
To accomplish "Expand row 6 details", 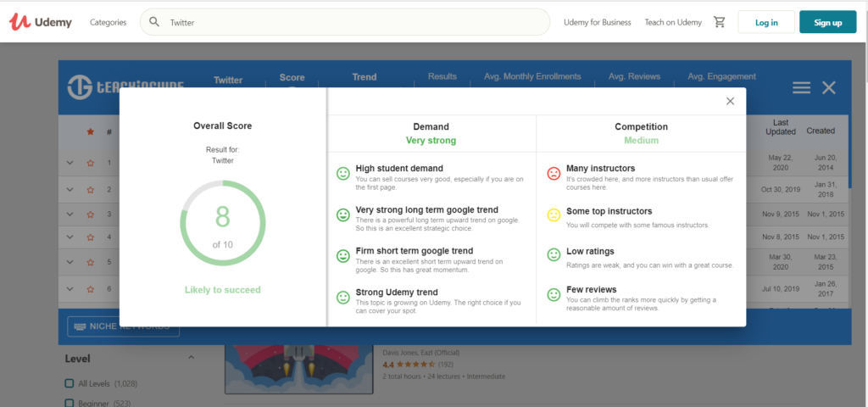I will pyautogui.click(x=70, y=288).
